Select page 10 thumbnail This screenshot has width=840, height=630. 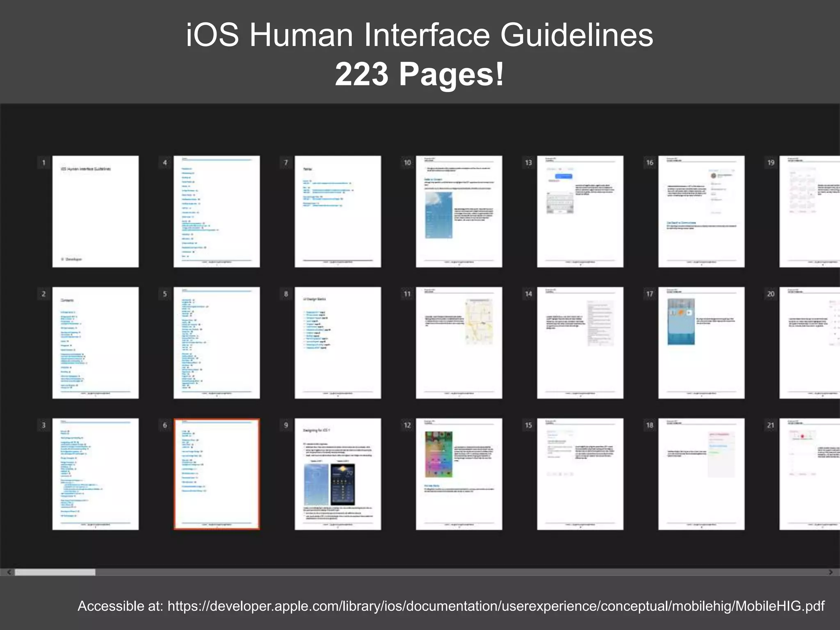tap(459, 212)
